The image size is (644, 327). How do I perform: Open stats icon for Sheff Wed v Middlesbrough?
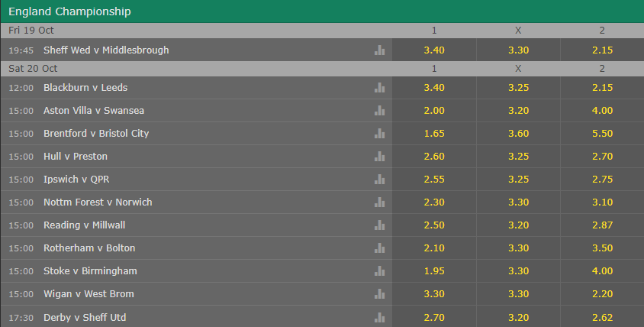coord(379,50)
